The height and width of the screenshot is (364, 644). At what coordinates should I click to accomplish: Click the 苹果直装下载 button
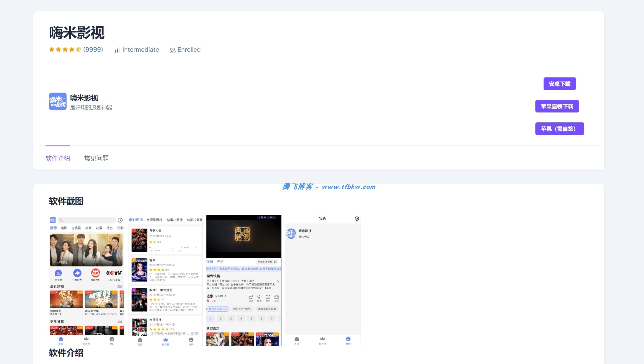(x=557, y=106)
